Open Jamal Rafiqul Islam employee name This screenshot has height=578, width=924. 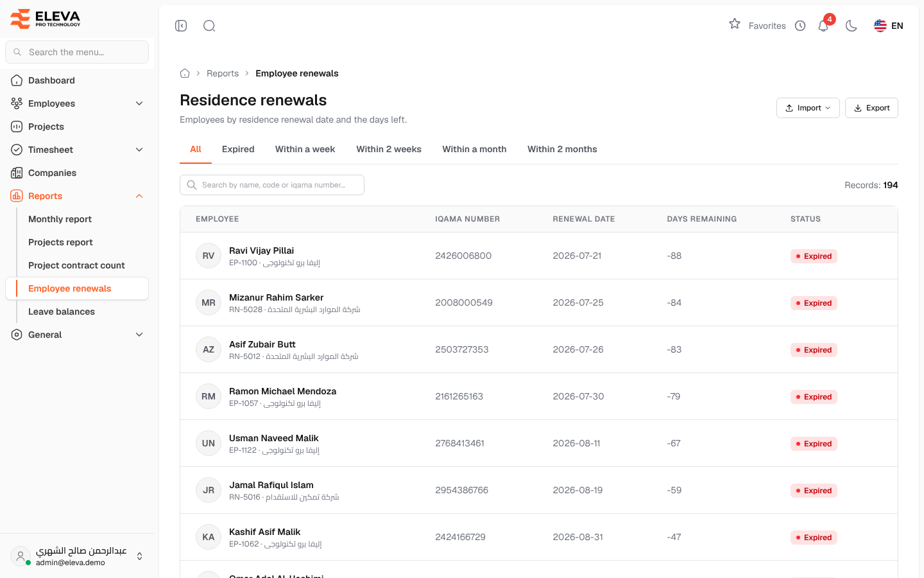click(x=271, y=485)
